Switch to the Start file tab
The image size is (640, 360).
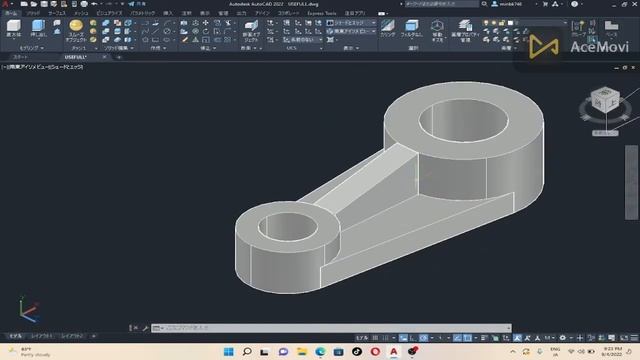(21, 57)
